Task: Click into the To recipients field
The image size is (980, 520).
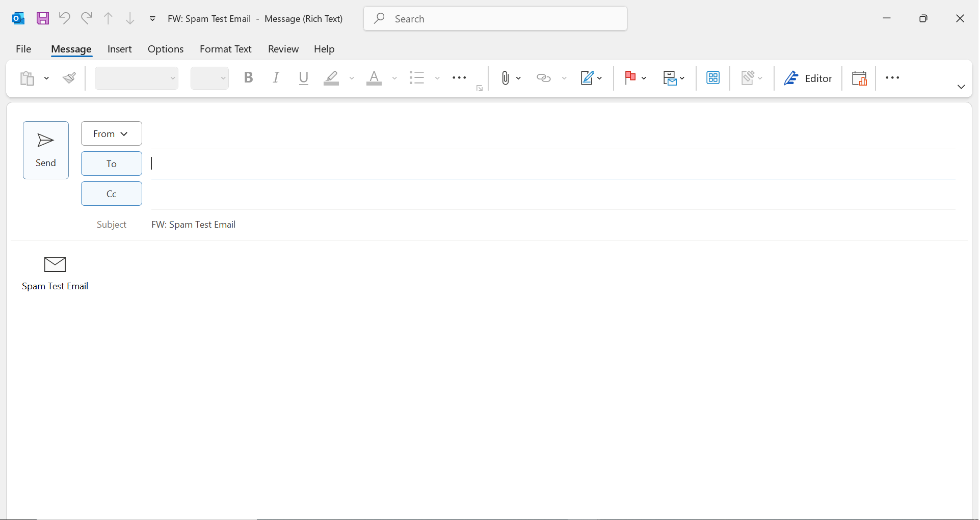Action: point(553,163)
